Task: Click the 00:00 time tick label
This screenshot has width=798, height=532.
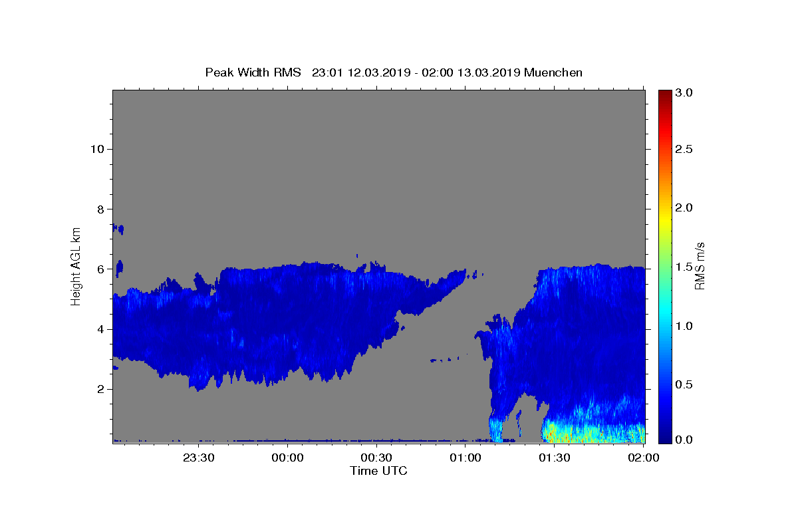Action: 288,458
